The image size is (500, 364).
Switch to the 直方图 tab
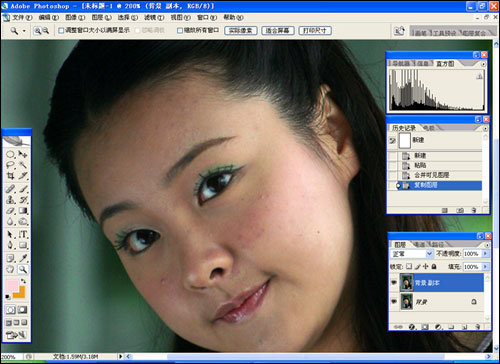coord(445,63)
